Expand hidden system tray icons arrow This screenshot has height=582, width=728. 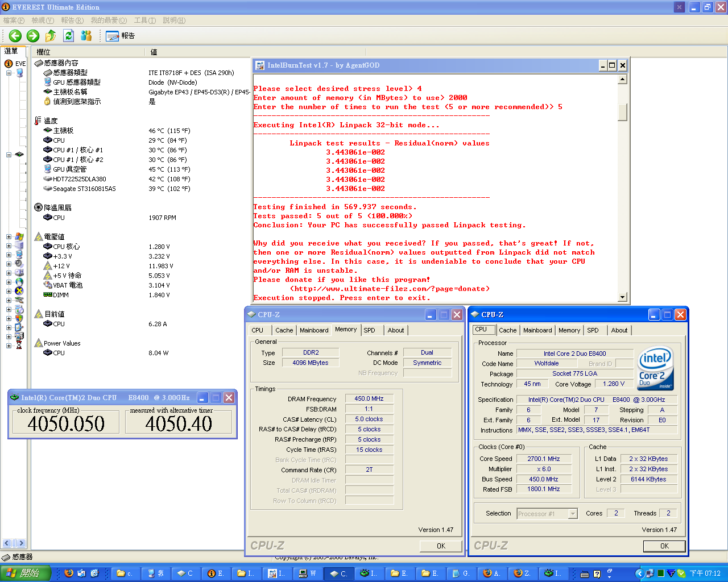pyautogui.click(x=639, y=573)
